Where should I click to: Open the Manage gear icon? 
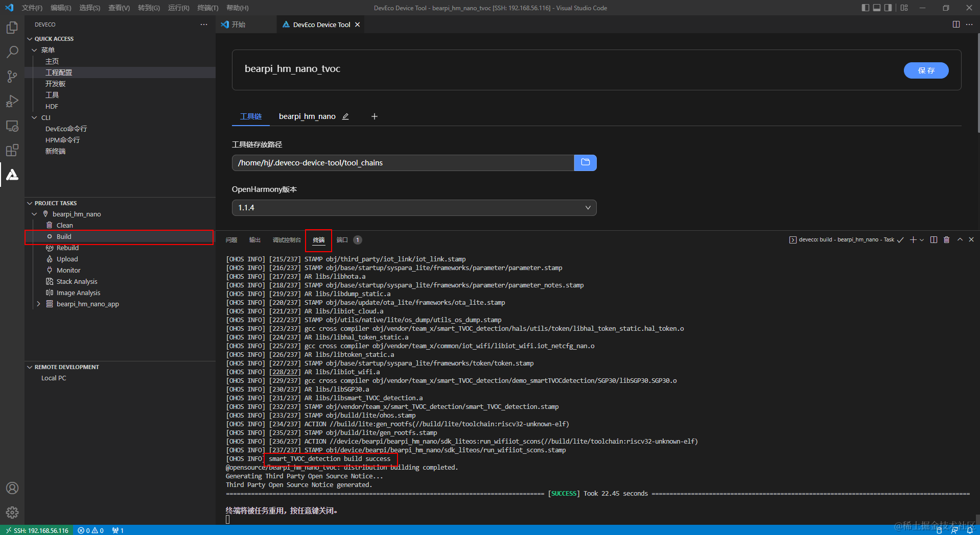(12, 512)
